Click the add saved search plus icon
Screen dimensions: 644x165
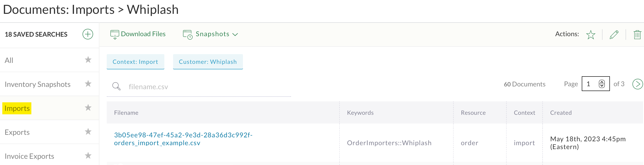(88, 34)
